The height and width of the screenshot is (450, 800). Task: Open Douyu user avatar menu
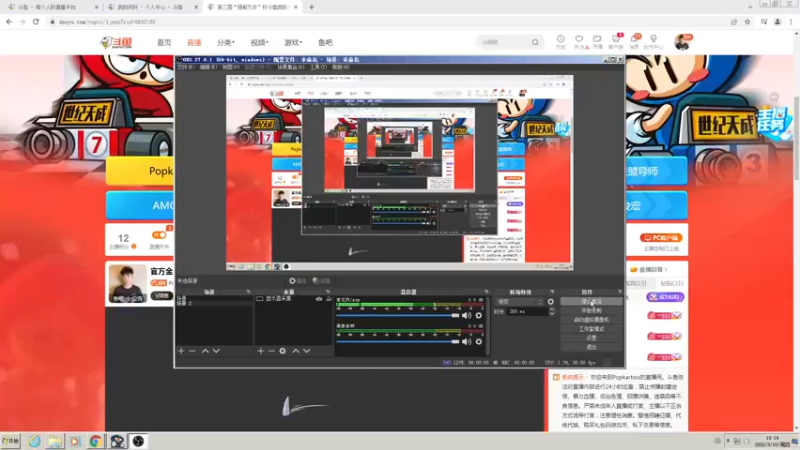(x=682, y=42)
